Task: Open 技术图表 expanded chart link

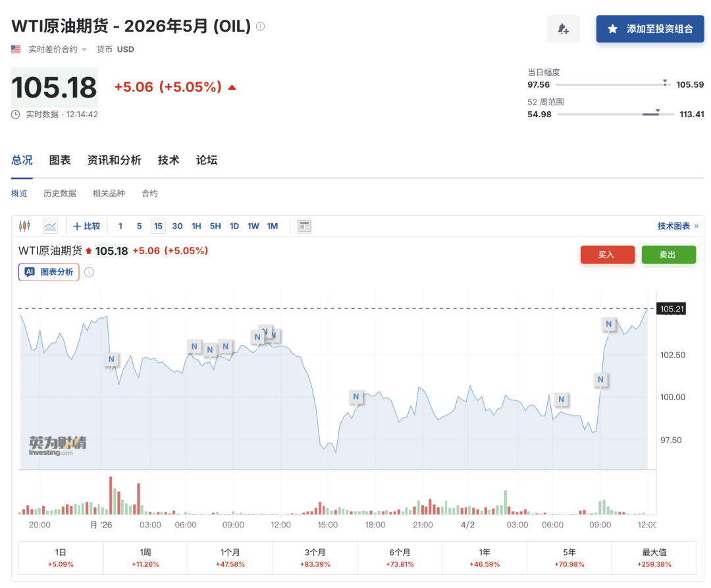Action: point(677,226)
